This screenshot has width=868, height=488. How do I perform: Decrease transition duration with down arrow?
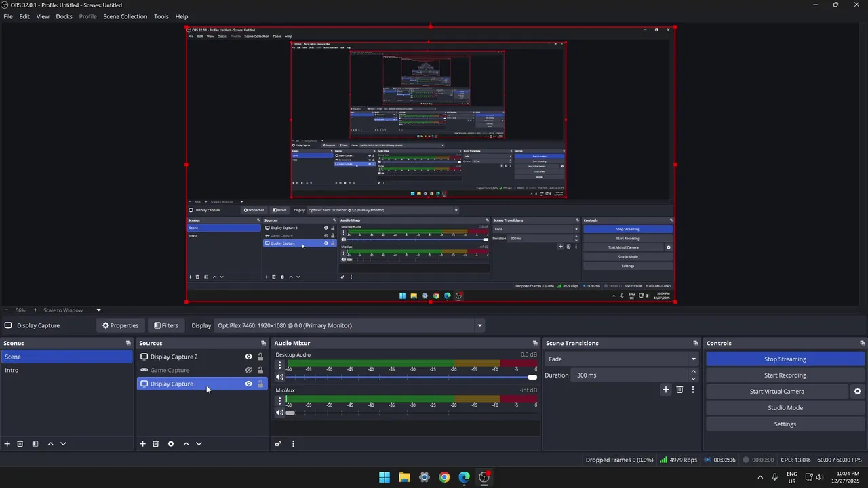[693, 379]
